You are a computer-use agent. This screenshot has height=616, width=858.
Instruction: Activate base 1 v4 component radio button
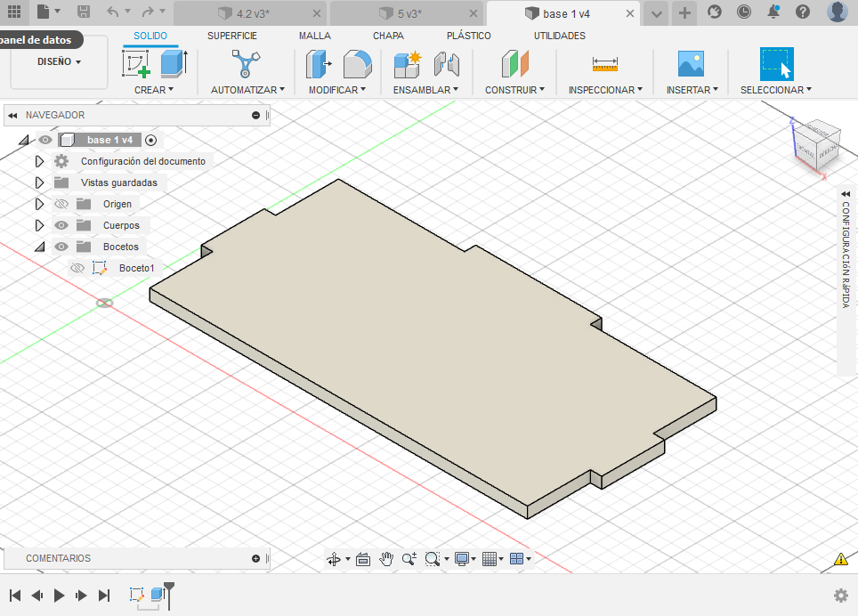click(151, 141)
